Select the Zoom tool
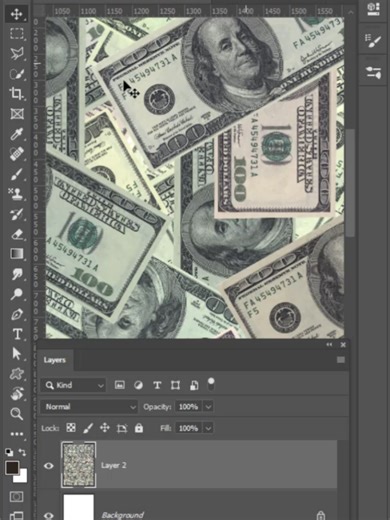 point(16,414)
